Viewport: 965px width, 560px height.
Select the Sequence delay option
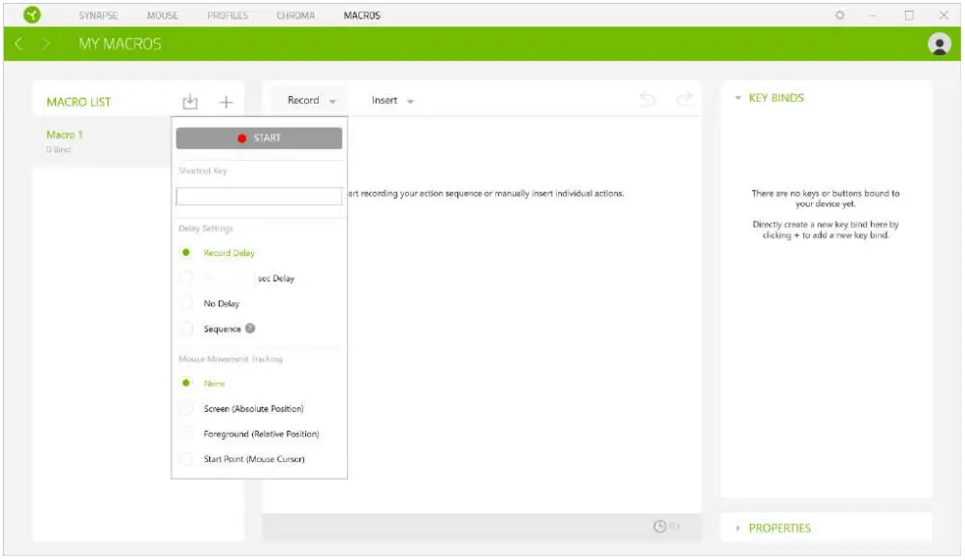click(186, 328)
